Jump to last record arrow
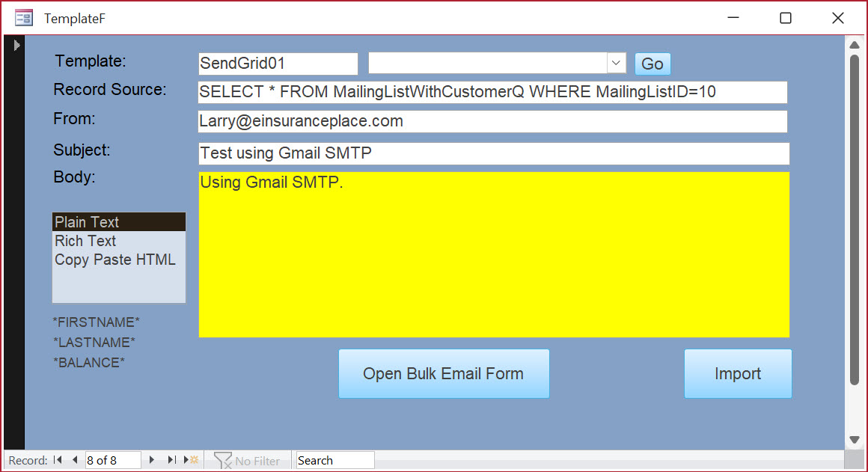 (171, 460)
